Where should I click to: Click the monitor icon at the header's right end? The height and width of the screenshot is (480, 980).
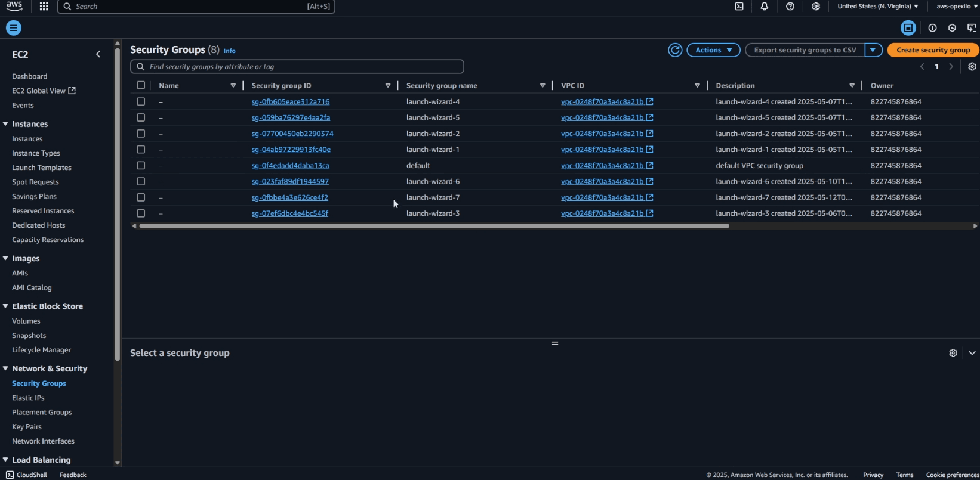(x=972, y=28)
